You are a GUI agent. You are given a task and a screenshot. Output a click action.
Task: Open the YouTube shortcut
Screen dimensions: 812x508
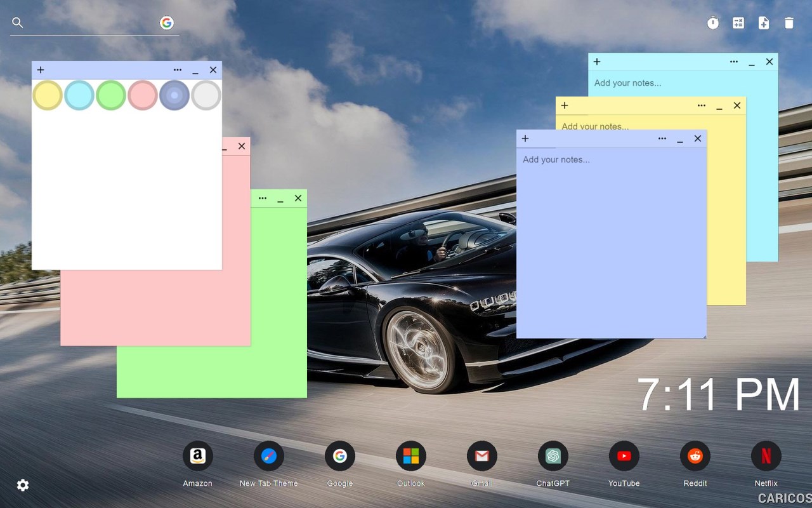tap(624, 456)
